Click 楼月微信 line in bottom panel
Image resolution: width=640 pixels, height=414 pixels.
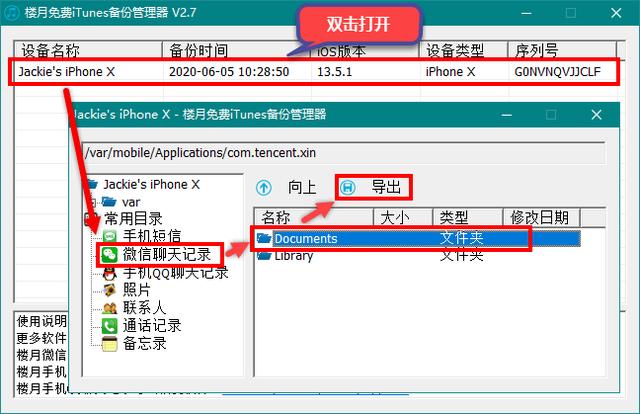click(x=41, y=355)
